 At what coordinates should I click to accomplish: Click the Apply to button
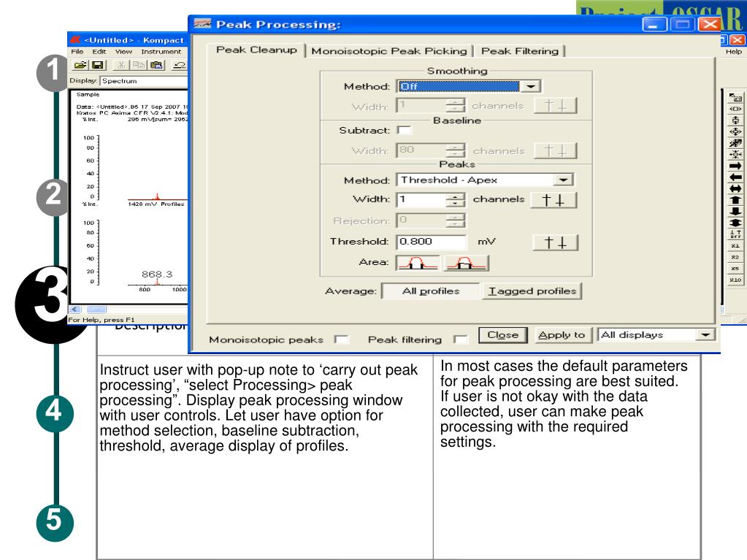(562, 335)
